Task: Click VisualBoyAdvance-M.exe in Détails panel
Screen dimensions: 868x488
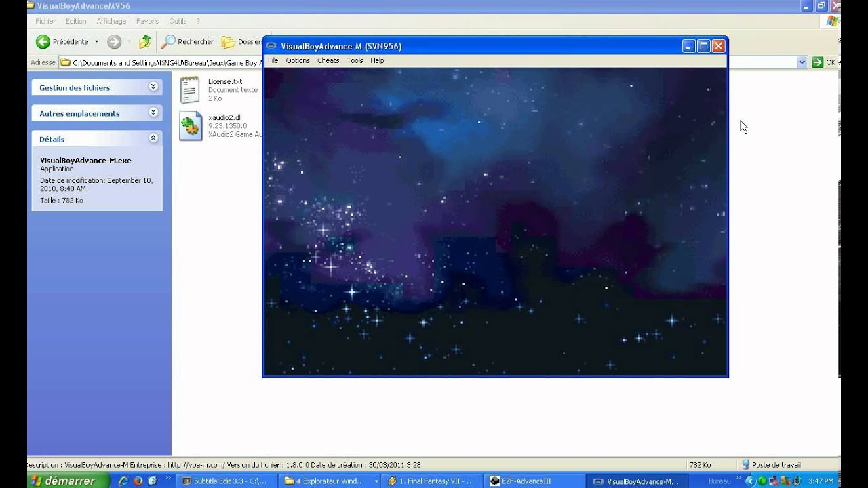Action: pos(85,161)
